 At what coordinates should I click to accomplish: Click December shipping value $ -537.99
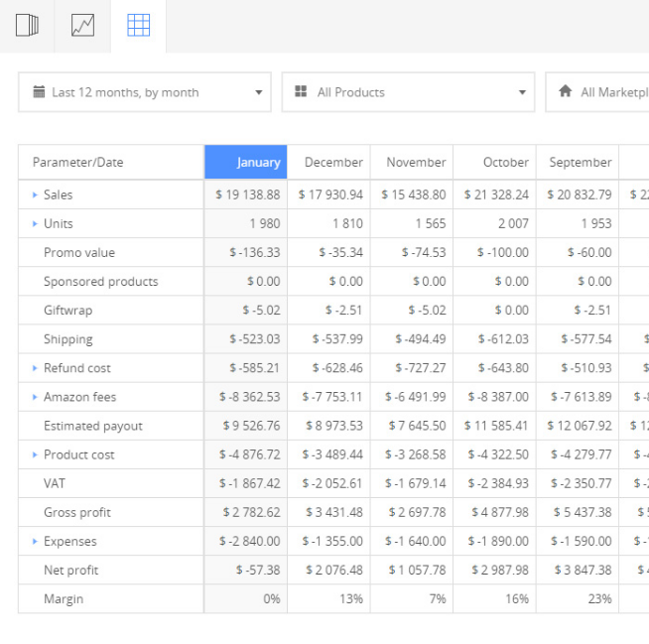tap(337, 339)
